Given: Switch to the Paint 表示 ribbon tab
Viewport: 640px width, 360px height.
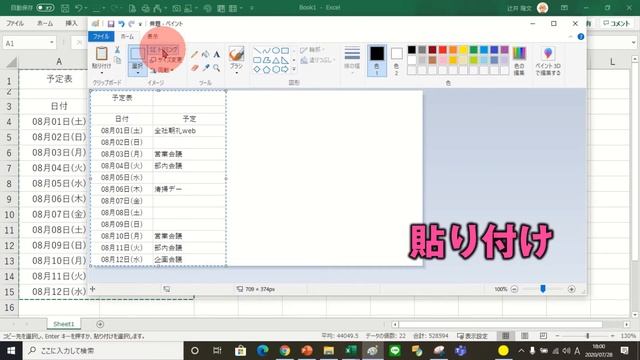Looking at the screenshot, I should click(x=152, y=37).
